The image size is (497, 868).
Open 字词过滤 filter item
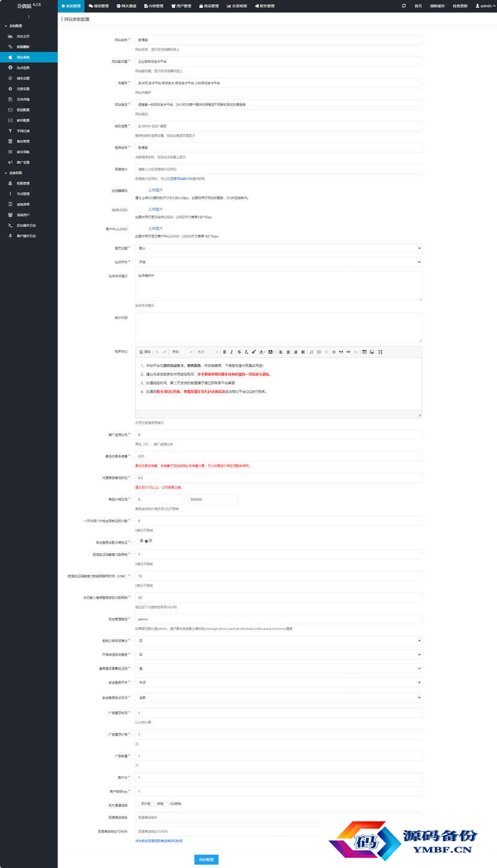tap(29, 130)
